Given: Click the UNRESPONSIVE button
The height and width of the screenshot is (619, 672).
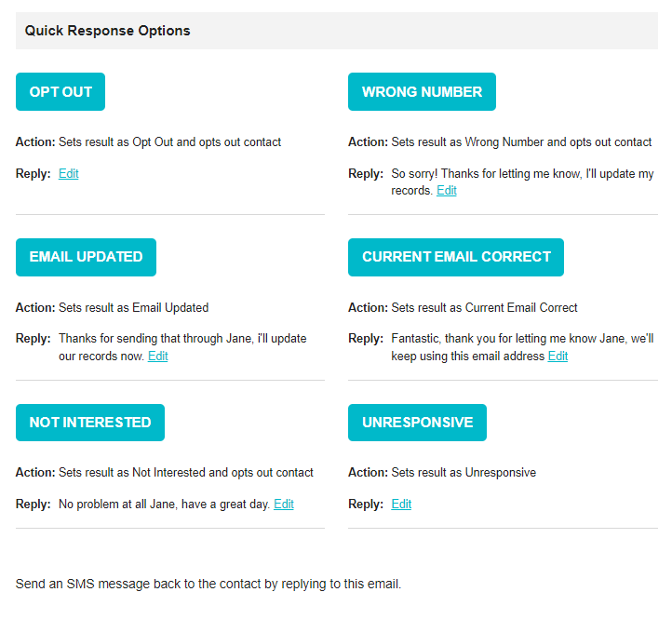Looking at the screenshot, I should pyautogui.click(x=417, y=423).
